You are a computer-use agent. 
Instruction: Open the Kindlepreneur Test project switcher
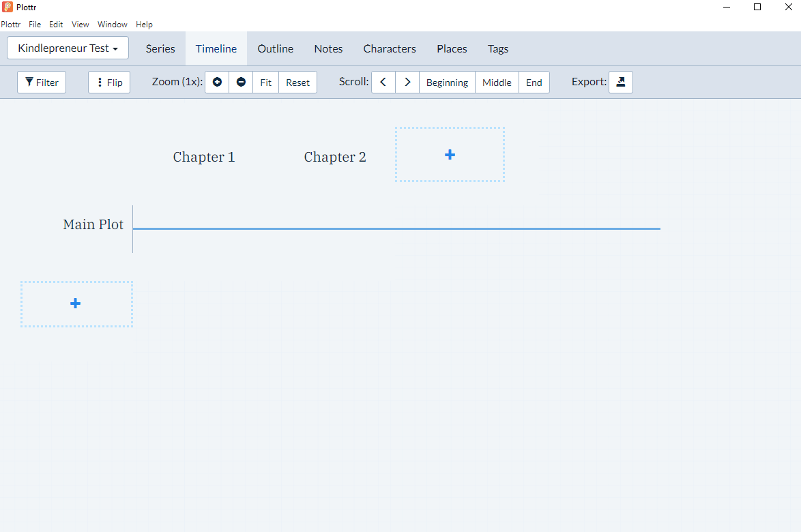point(68,48)
